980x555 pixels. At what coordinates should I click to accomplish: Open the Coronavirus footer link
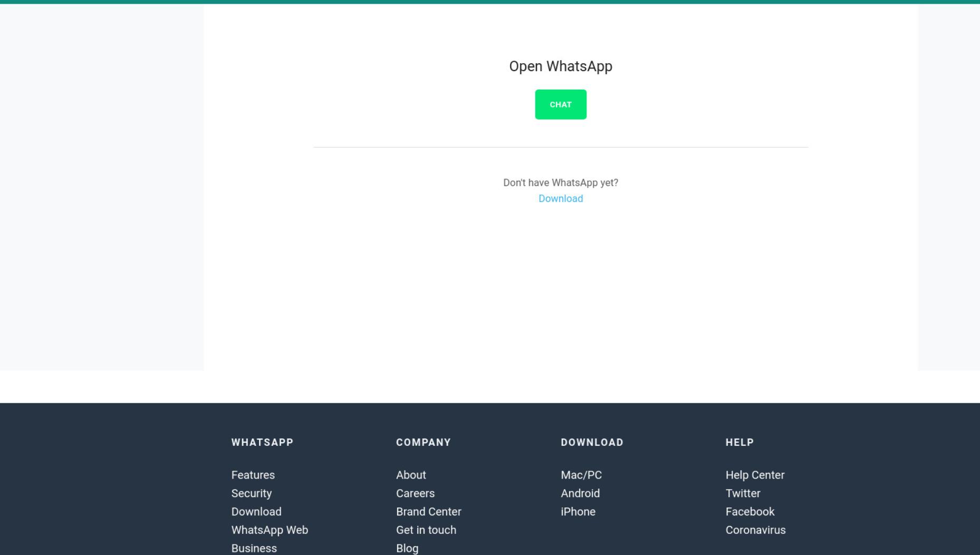755,530
